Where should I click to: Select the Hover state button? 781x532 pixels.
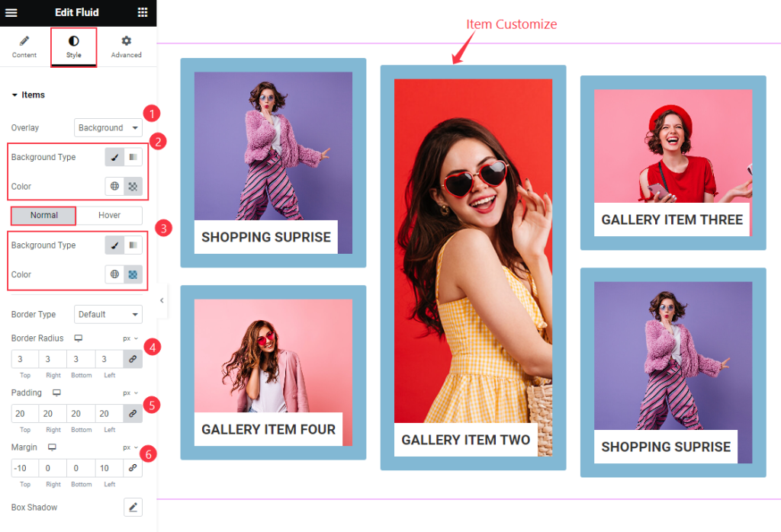click(x=109, y=215)
